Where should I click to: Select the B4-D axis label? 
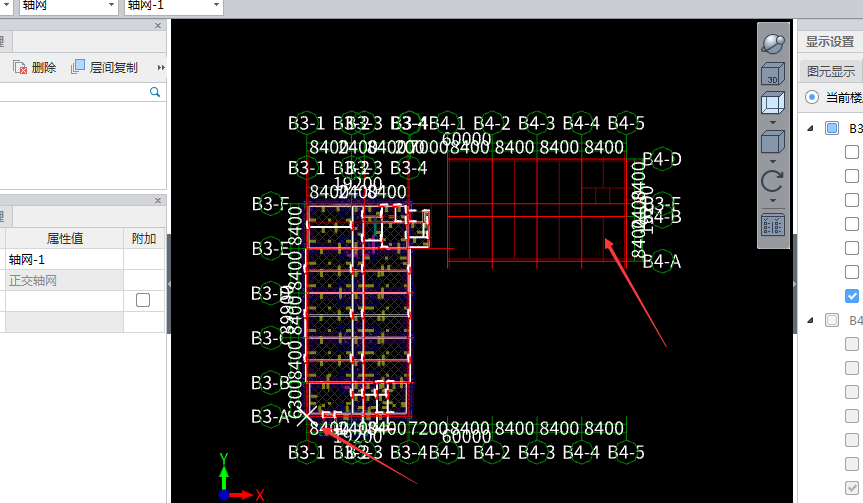[x=662, y=160]
